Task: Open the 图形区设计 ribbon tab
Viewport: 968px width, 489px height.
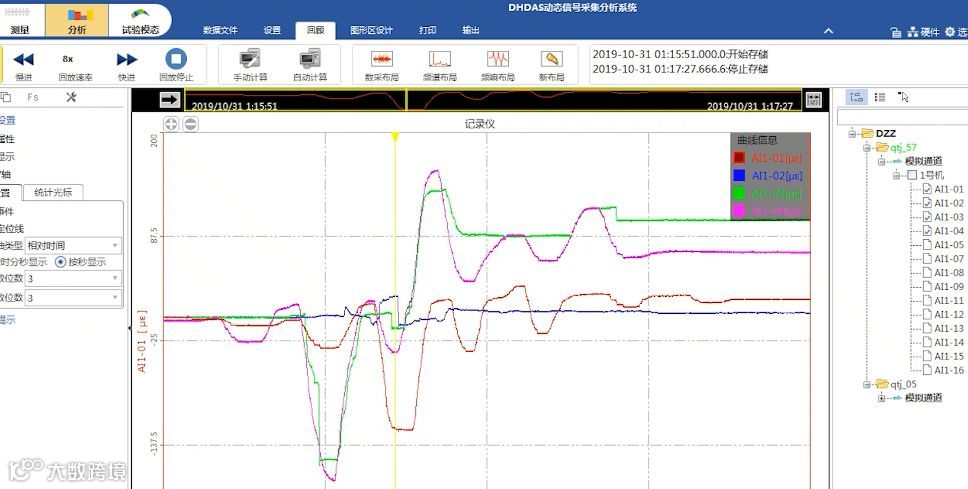Action: [x=372, y=30]
